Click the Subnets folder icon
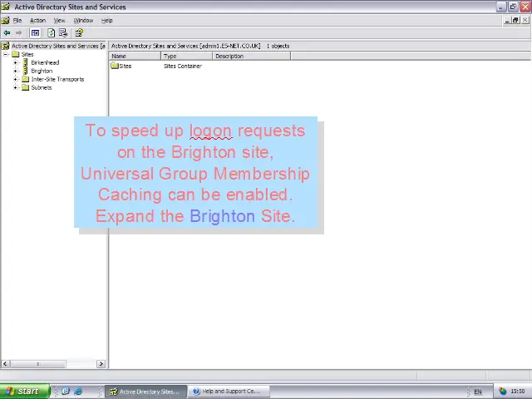 pyautogui.click(x=26, y=87)
